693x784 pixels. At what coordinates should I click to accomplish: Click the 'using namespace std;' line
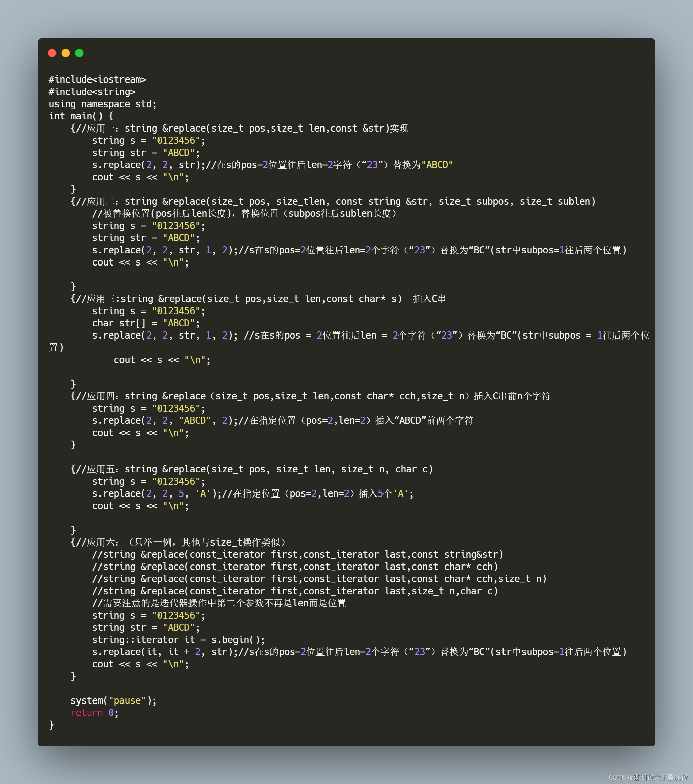click(103, 104)
